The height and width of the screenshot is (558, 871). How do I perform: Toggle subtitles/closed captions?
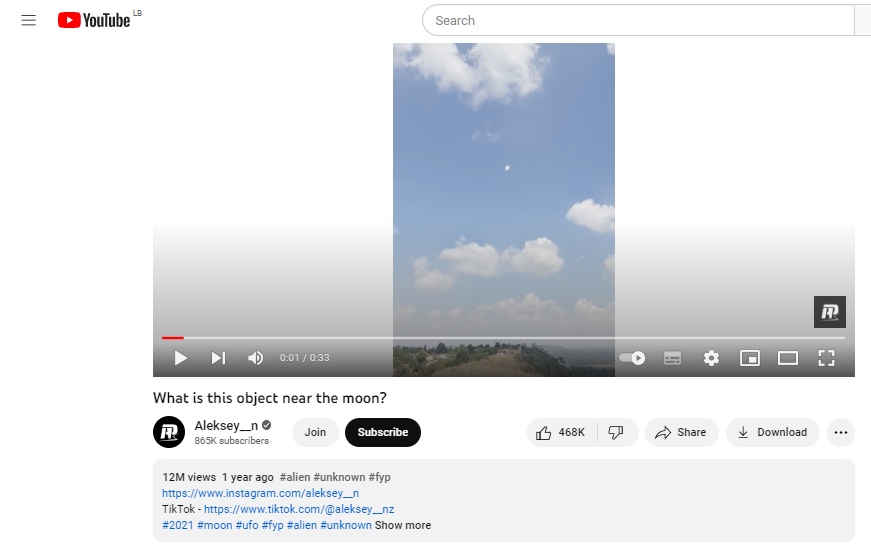coord(672,358)
